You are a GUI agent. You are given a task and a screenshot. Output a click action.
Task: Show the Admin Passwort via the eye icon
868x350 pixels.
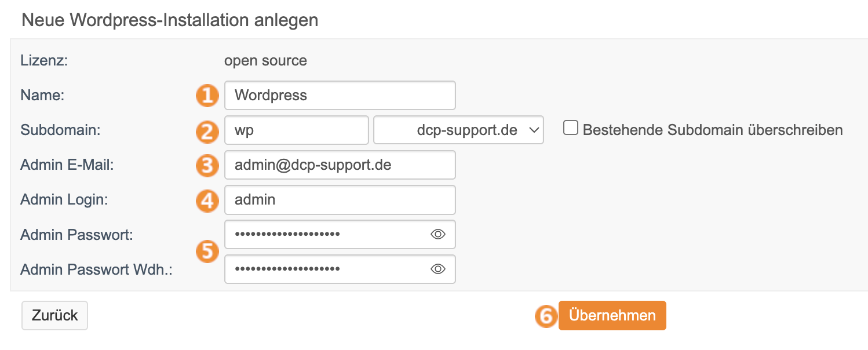point(439,234)
